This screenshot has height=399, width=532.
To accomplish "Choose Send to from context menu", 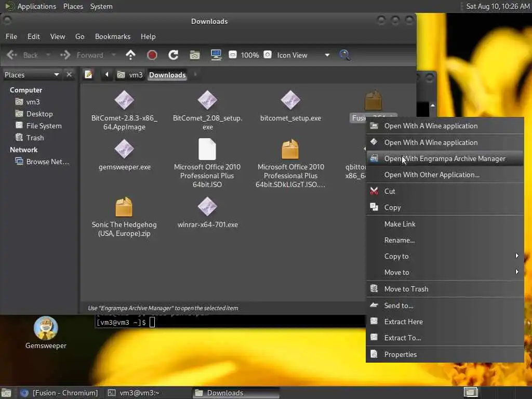I will (x=445, y=305).
